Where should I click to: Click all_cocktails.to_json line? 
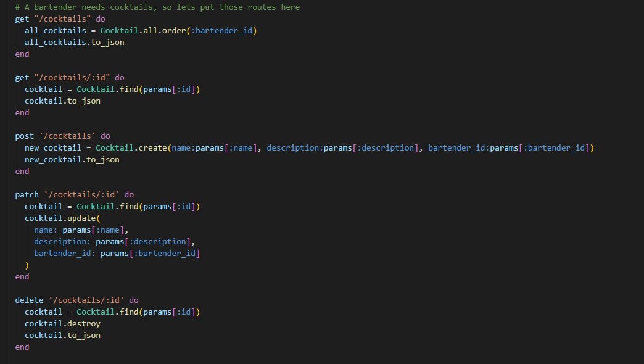pos(74,42)
